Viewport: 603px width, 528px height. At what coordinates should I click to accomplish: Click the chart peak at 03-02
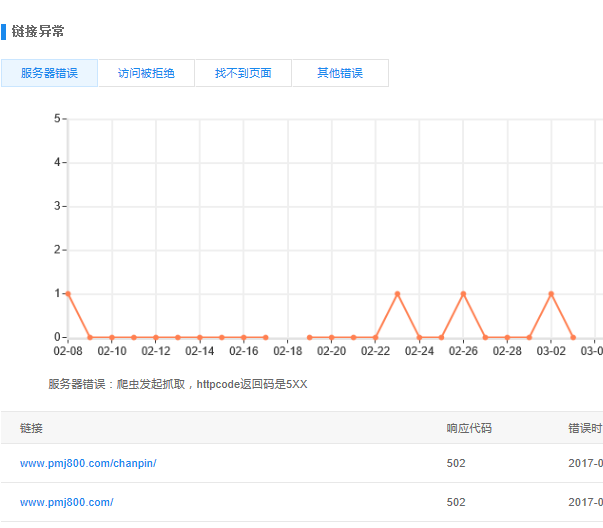pos(551,294)
